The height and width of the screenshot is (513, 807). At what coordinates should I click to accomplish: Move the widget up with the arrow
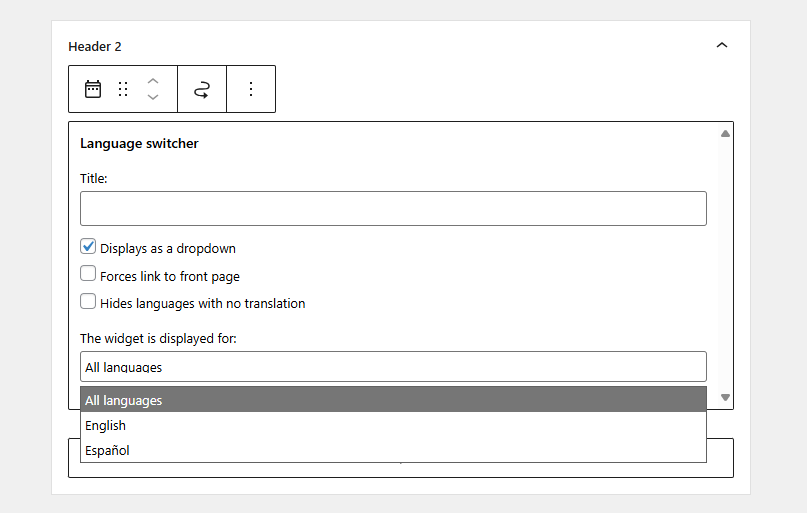[x=153, y=81]
